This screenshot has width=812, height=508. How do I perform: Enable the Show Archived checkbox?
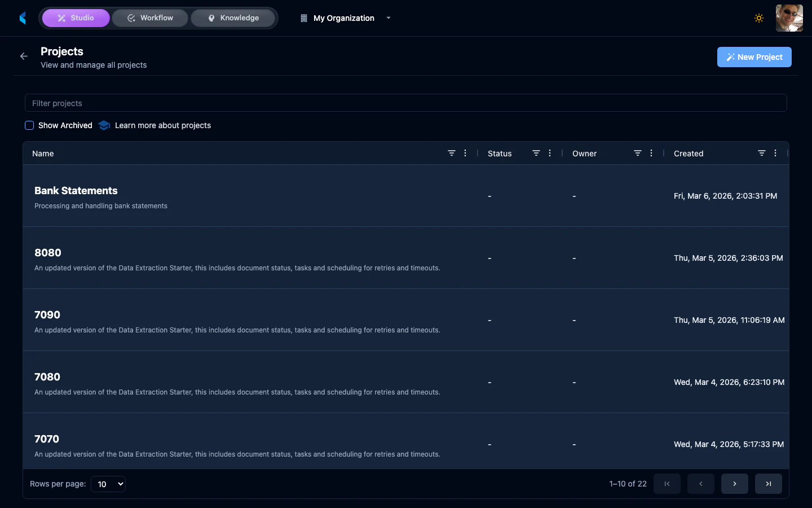point(29,125)
